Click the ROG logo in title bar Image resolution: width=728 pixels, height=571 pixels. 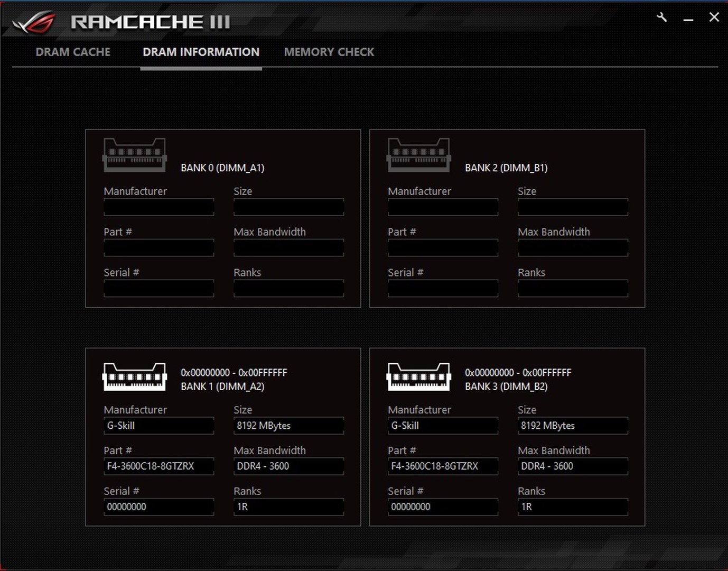point(34,23)
